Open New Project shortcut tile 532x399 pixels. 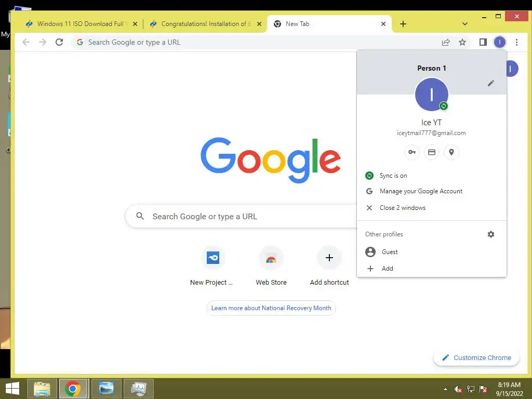pos(212,267)
